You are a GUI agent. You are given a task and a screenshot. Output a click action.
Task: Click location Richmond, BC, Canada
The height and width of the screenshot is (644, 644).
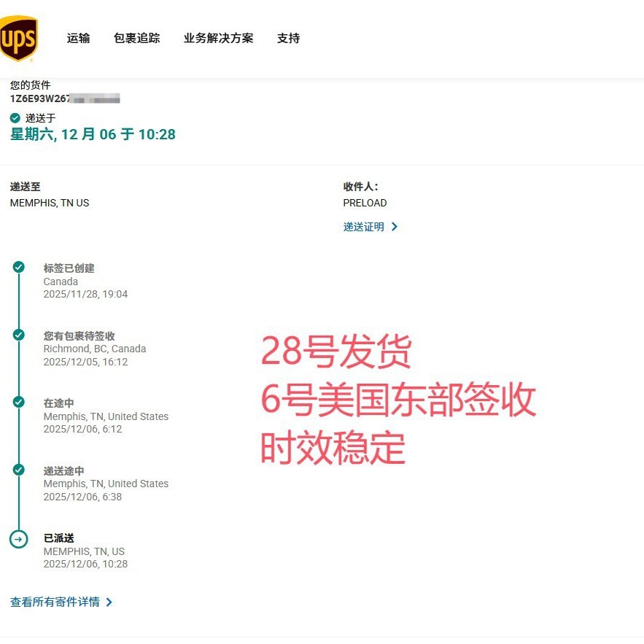tap(95, 349)
